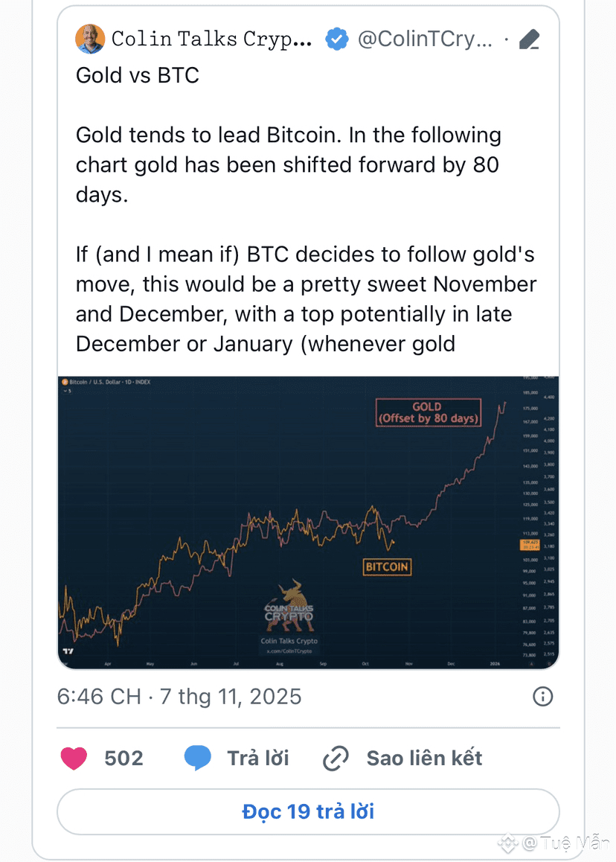Open the Colin Talks Crypto display name
616x862 pixels.
click(x=211, y=39)
